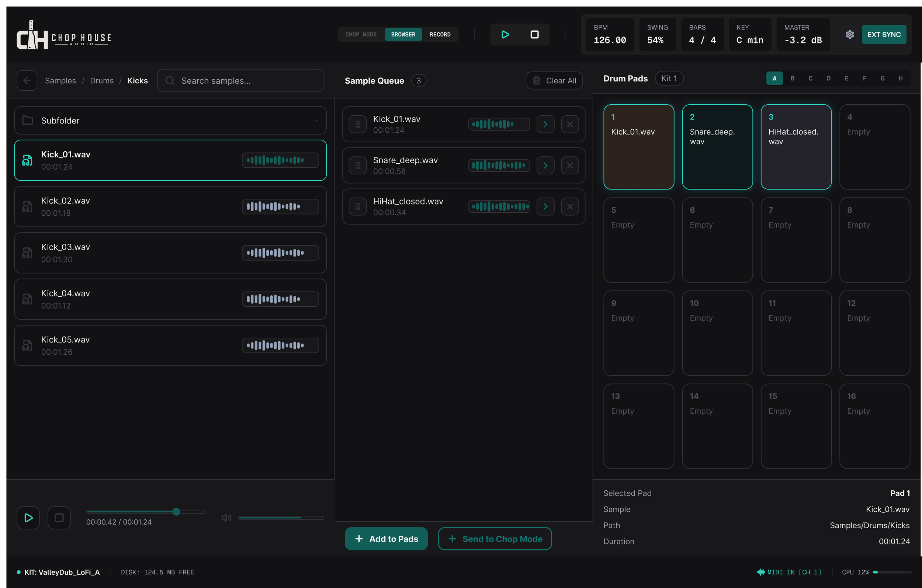This screenshot has height=588, width=922.
Task: Play the sample preview in bottom player
Action: coord(28,518)
